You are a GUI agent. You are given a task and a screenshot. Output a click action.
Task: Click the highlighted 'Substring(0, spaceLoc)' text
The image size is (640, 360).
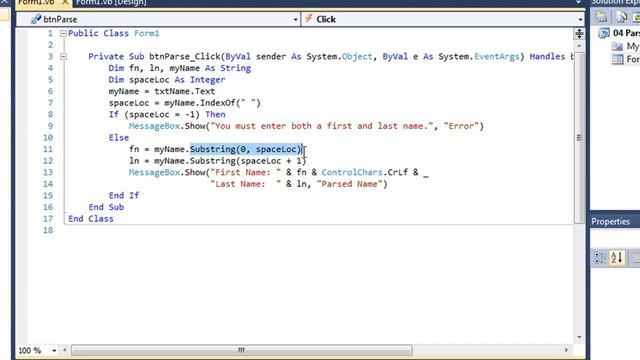coord(246,149)
